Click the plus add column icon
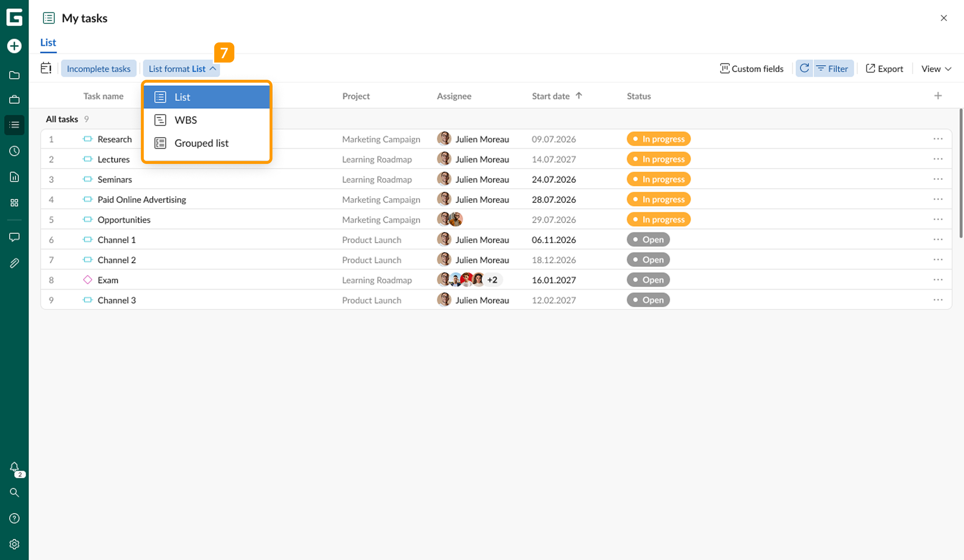964x560 pixels. click(938, 96)
